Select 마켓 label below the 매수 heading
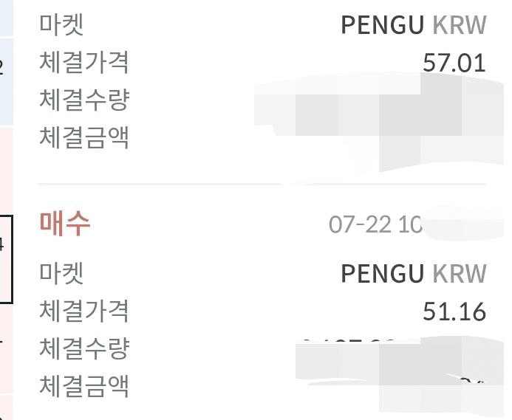 click(61, 273)
